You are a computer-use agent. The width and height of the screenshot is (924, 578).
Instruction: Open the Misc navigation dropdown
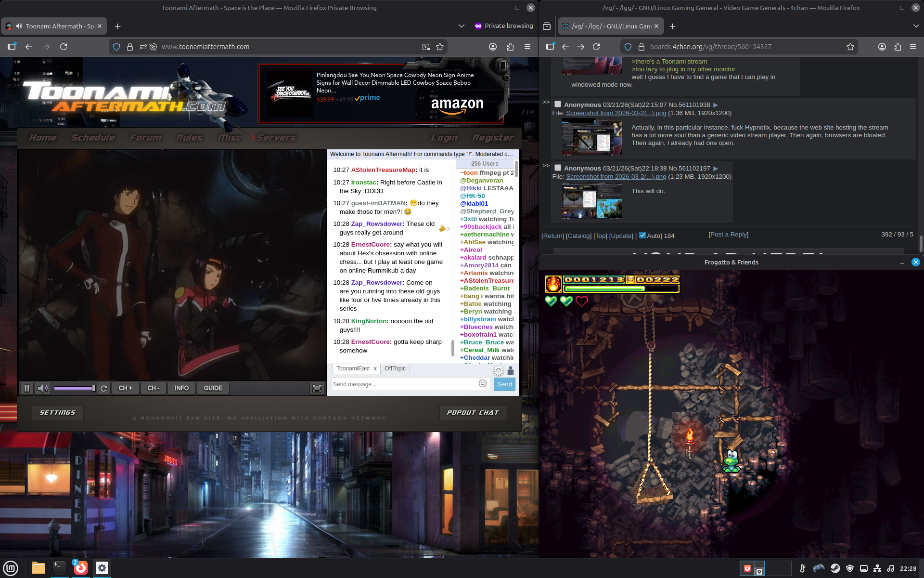230,138
